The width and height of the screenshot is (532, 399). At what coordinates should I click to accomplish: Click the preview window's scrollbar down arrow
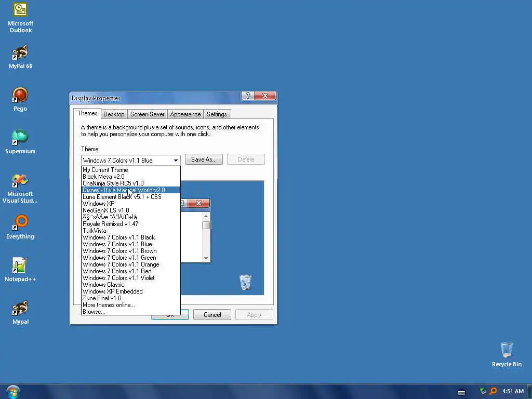click(x=206, y=259)
